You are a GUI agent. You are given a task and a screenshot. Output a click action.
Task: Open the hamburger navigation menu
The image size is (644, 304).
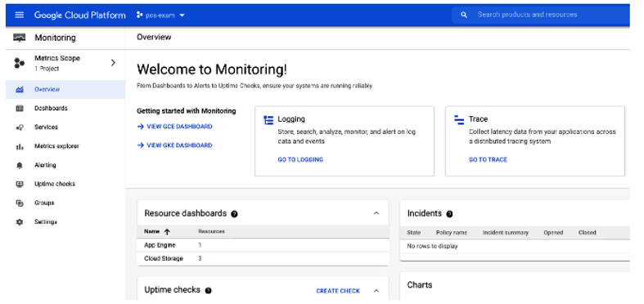coord(20,16)
